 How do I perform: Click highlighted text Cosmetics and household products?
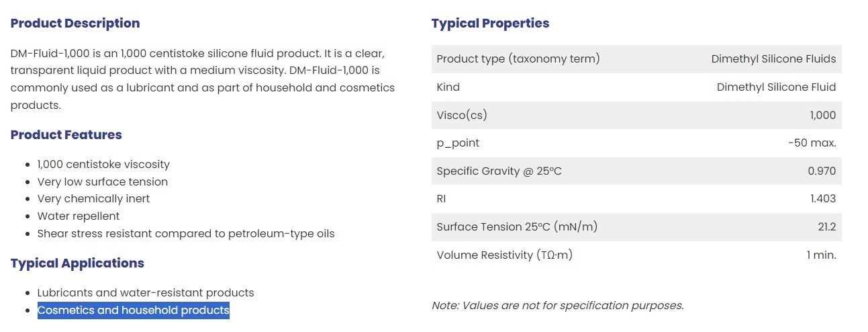click(x=134, y=310)
